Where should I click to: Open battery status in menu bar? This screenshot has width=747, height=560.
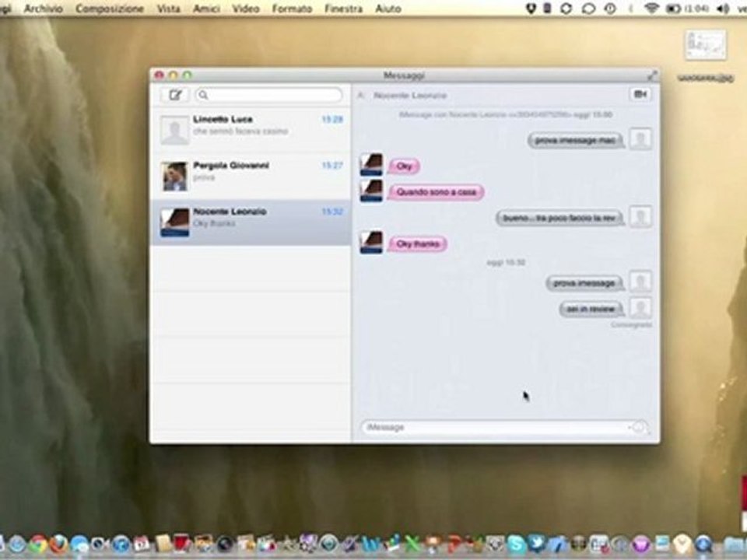672,9
